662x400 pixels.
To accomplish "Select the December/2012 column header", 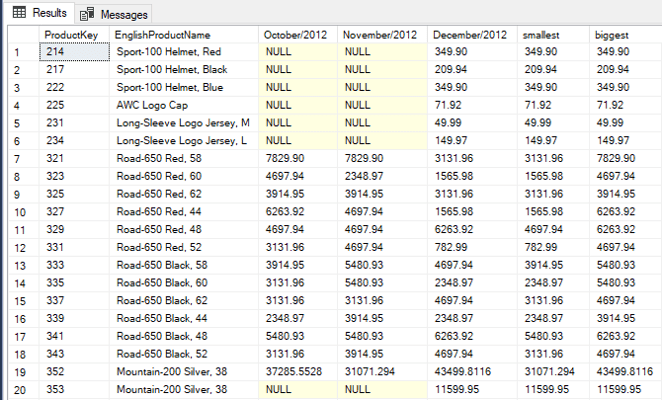I will coord(473,35).
